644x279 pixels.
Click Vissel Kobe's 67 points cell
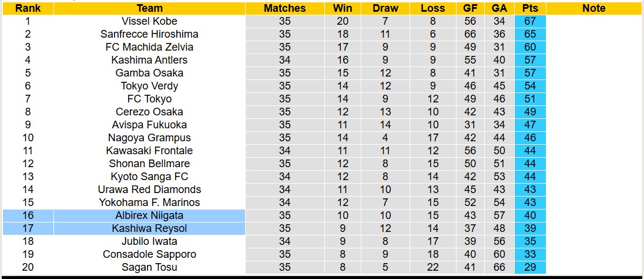pos(530,21)
